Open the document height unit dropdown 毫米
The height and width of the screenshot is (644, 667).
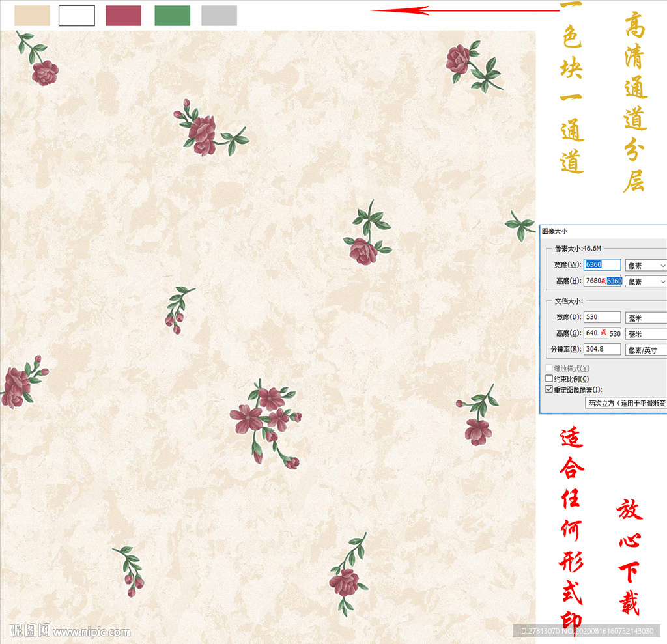pos(646,334)
